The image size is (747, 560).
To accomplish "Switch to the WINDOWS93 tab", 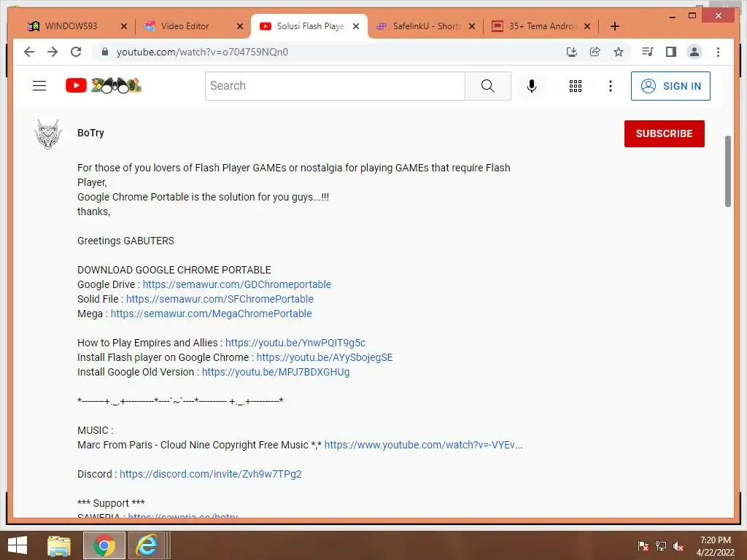I will 71,26.
